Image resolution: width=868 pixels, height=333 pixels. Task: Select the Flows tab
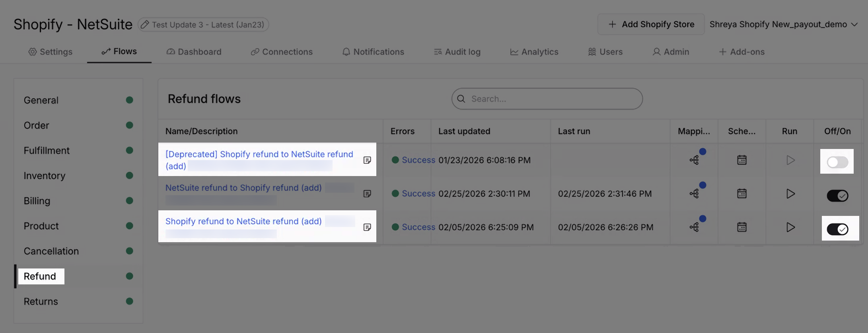(119, 51)
